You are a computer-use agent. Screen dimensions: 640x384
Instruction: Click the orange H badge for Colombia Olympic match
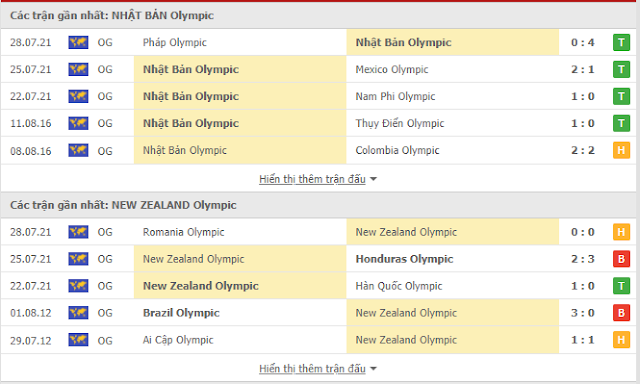click(x=621, y=150)
